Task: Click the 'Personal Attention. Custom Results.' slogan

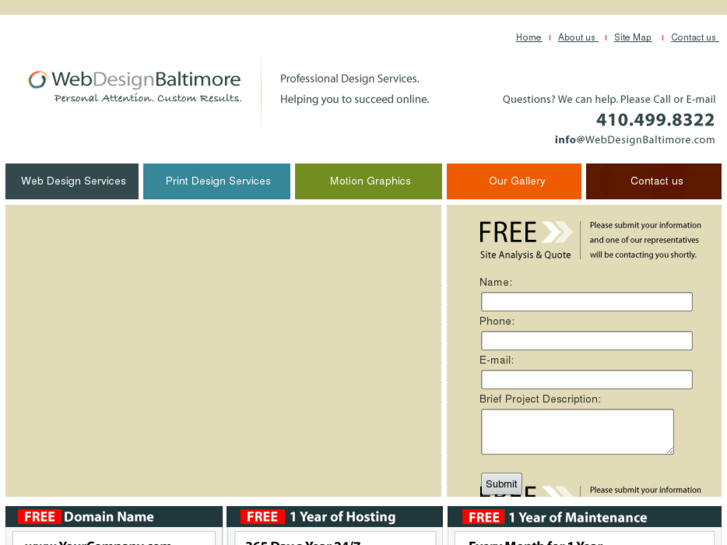Action: tap(148, 98)
